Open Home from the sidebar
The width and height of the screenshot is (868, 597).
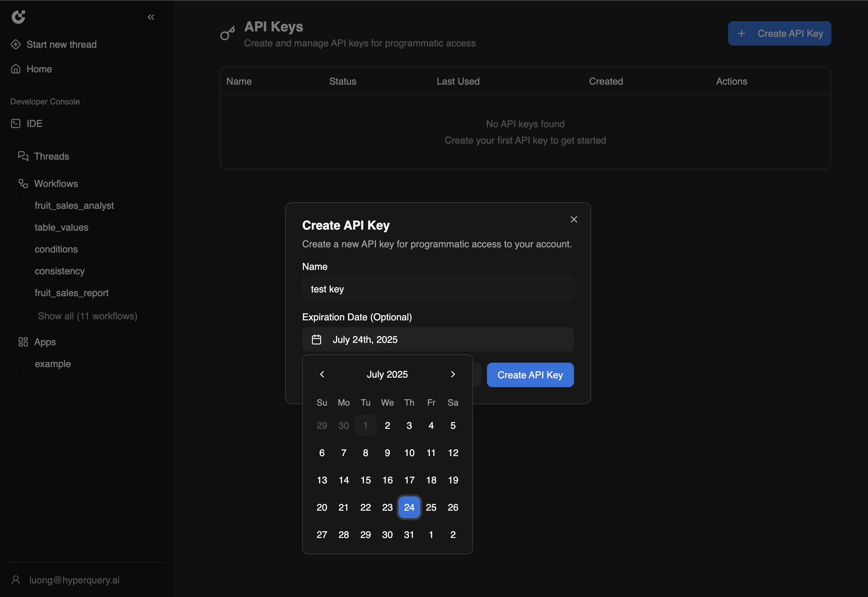pyautogui.click(x=39, y=69)
